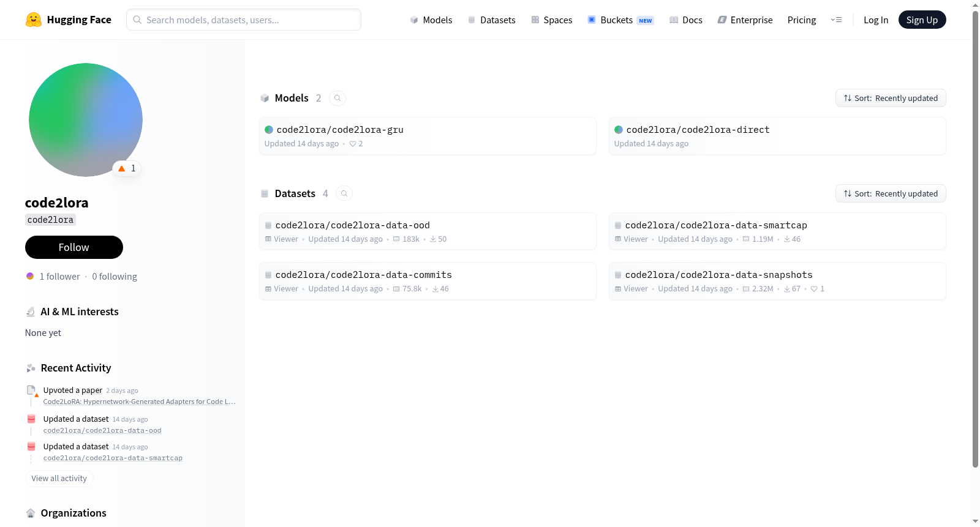Click avatar icon beside code2lora-gru
The image size is (980, 527).
pos(269,130)
